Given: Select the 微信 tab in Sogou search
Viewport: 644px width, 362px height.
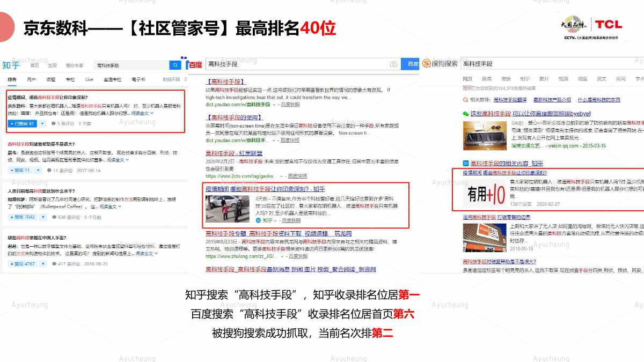Looking at the screenshot, I should pos(506,79).
